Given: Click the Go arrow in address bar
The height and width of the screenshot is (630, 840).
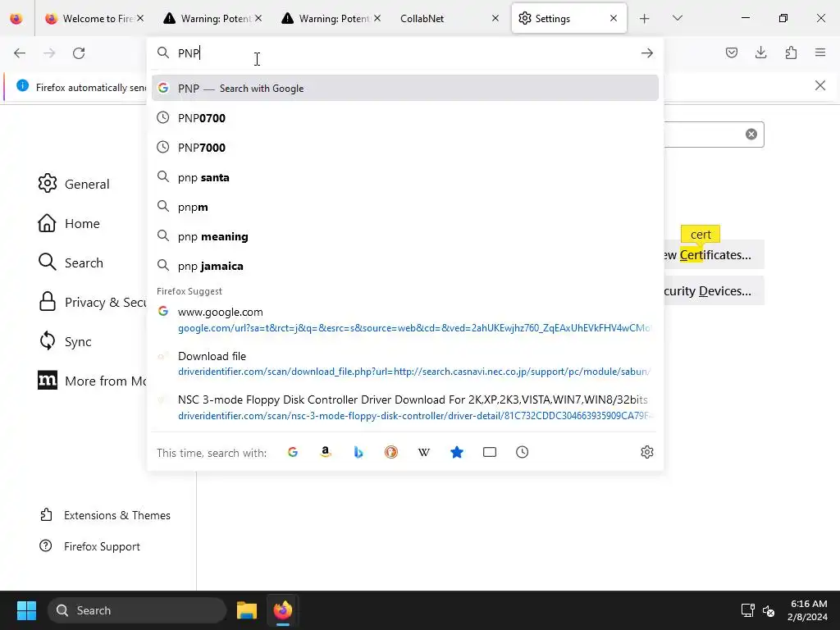Looking at the screenshot, I should pyautogui.click(x=647, y=53).
